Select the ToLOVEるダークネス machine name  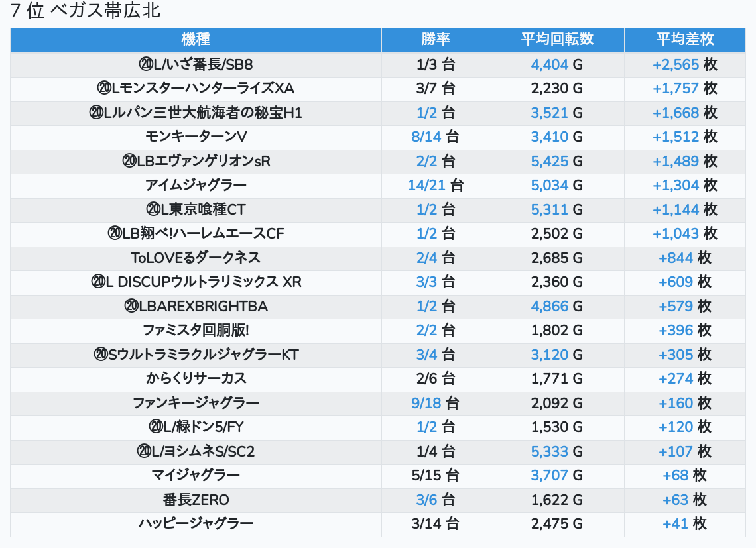[196, 258]
